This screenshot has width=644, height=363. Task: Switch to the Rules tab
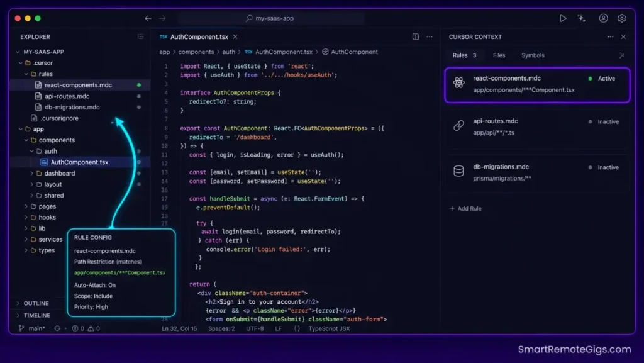464,55
